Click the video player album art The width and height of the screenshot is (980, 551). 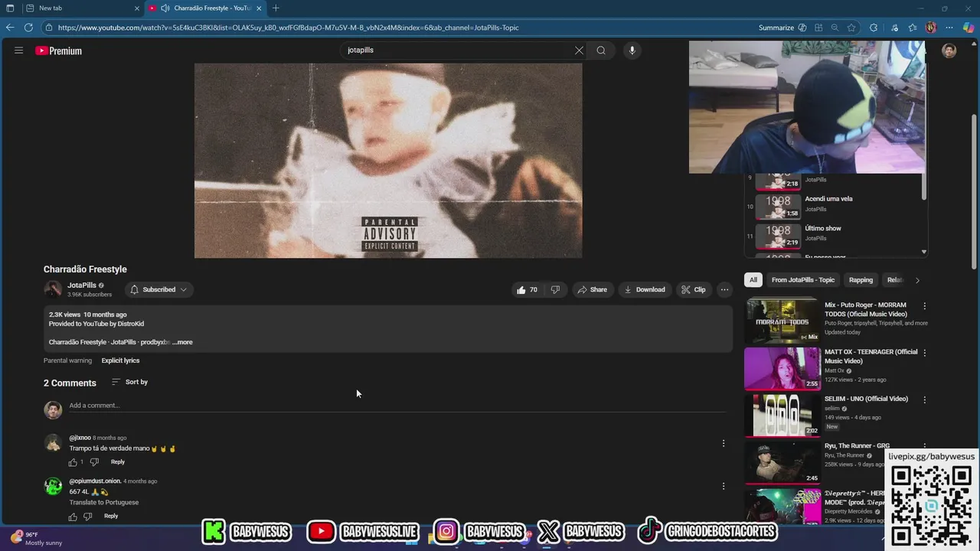coord(388,161)
